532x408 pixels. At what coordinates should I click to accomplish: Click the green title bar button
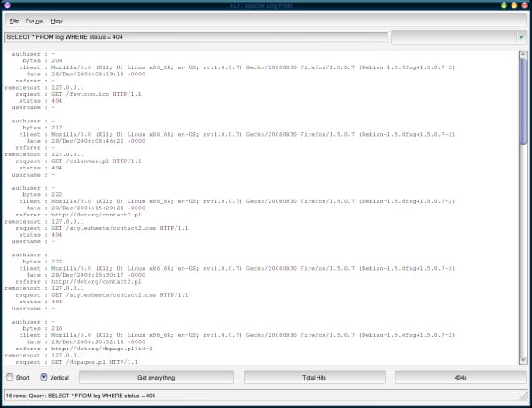[504, 5]
